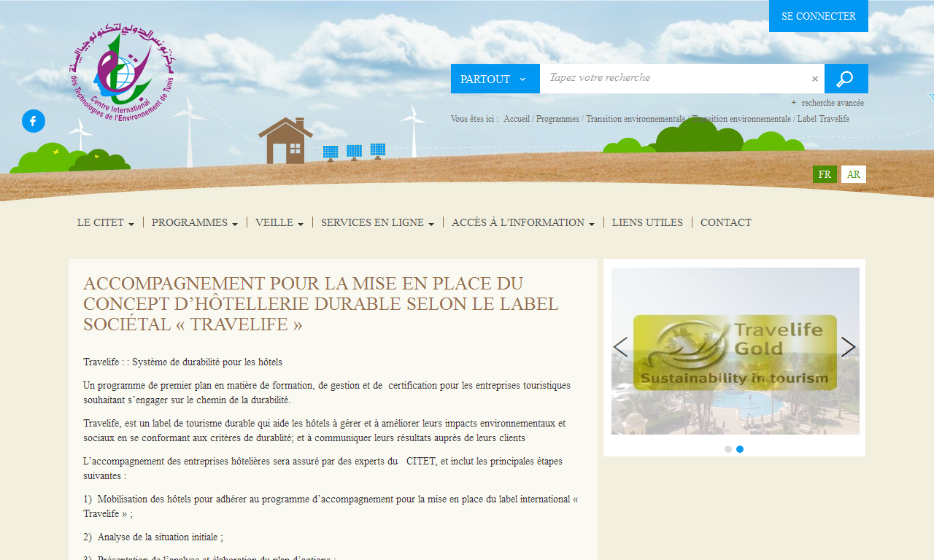
Task: Switch site language to AR
Action: coord(854,174)
